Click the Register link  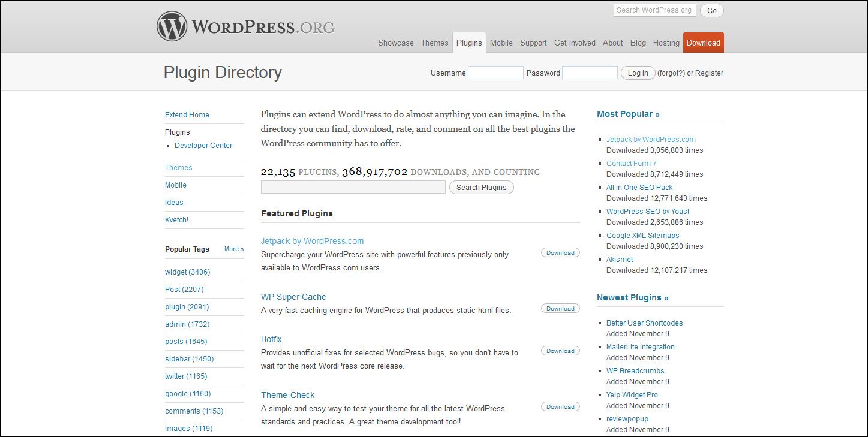[x=709, y=73]
